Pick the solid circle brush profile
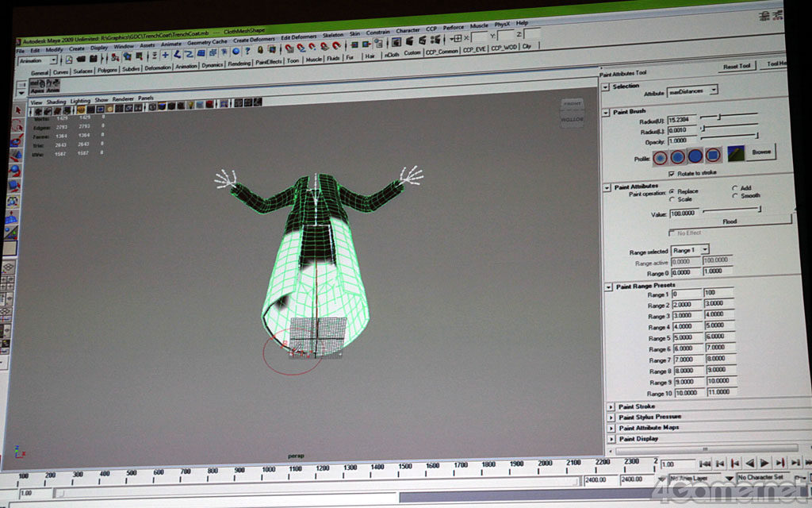Image resolution: width=812 pixels, height=508 pixels. coord(695,156)
